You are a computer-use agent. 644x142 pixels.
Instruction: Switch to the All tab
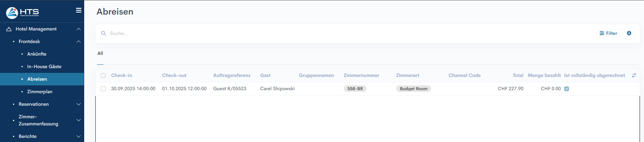click(100, 53)
